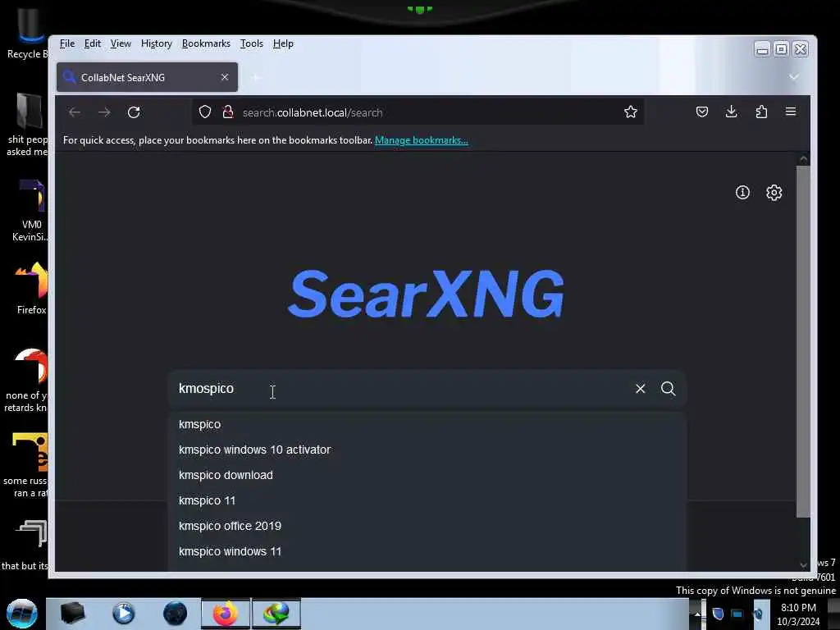Open site security padlock info

(x=228, y=112)
